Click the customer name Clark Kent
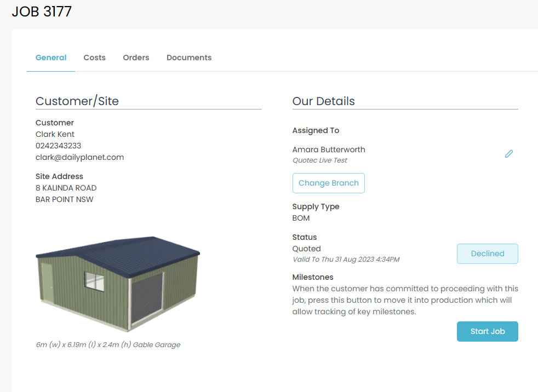 coord(55,134)
